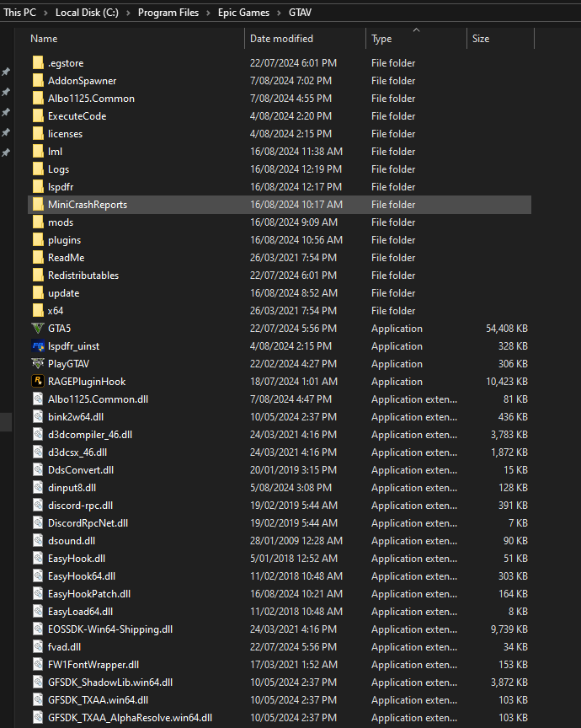Select discord-rpc.dll file name
Image resolution: width=581 pixels, height=728 pixels.
click(80, 506)
